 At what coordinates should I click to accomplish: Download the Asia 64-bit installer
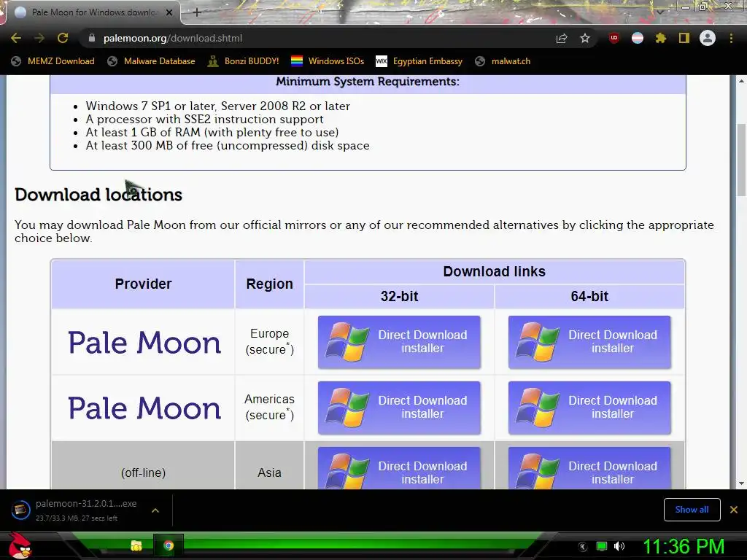tap(589, 468)
